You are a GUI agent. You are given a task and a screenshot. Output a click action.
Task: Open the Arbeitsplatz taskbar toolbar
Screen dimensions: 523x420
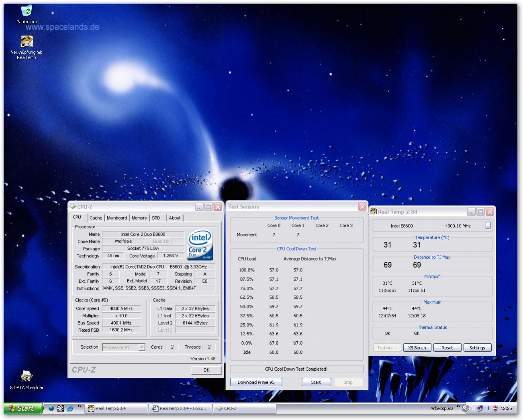[441, 408]
